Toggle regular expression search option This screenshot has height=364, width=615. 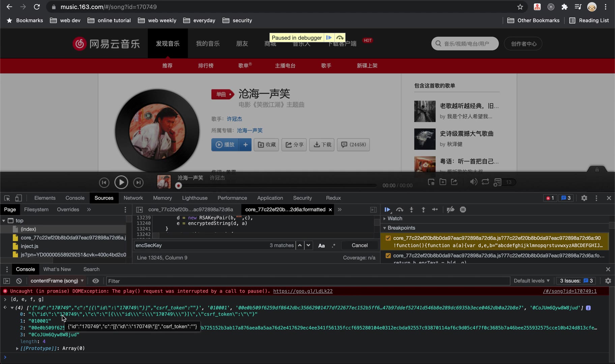pyautogui.click(x=333, y=246)
